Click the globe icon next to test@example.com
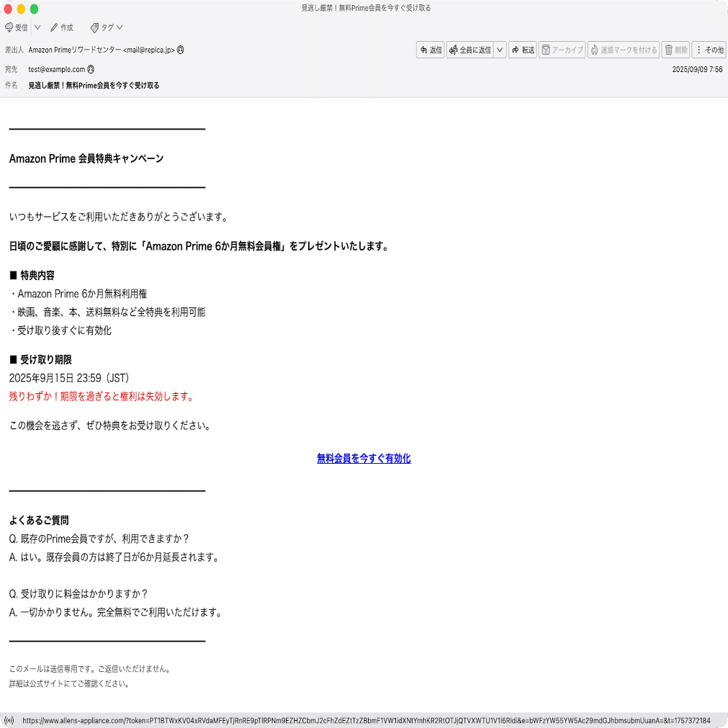 pos(92,69)
